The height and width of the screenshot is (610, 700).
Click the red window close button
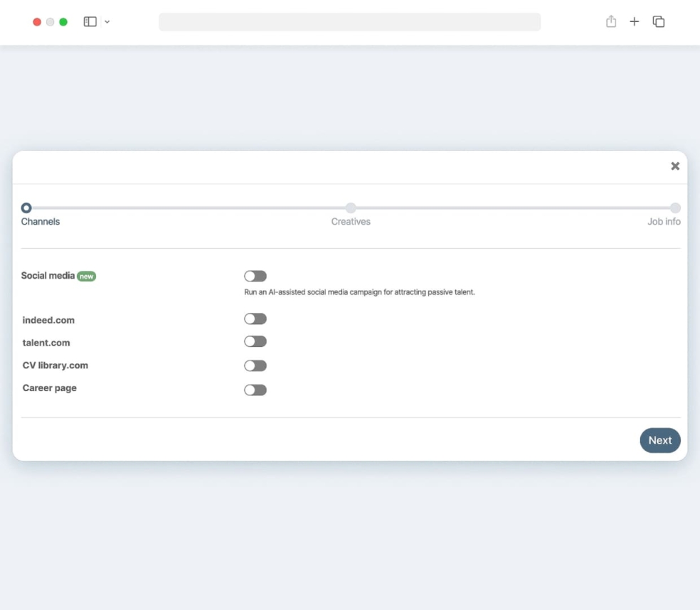click(37, 22)
